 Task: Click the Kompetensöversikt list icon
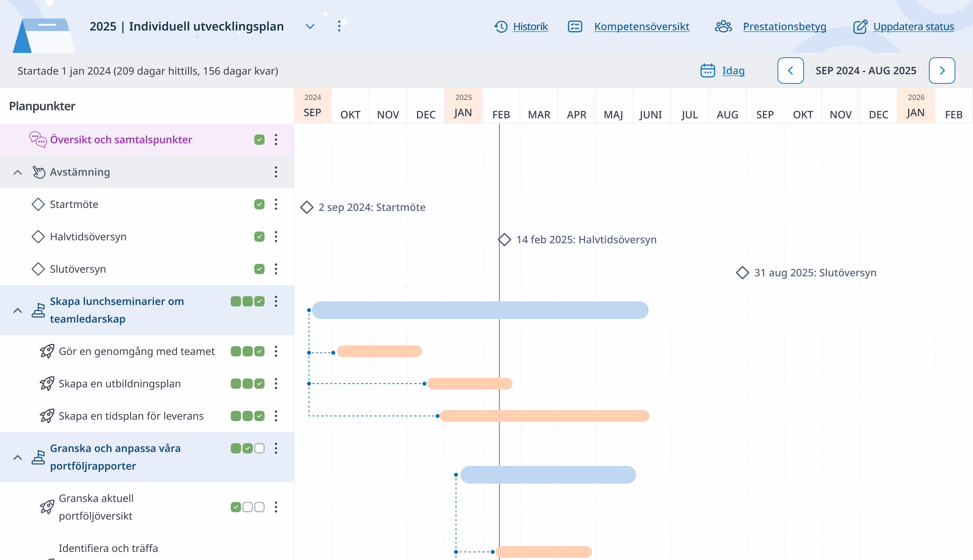[x=575, y=26]
